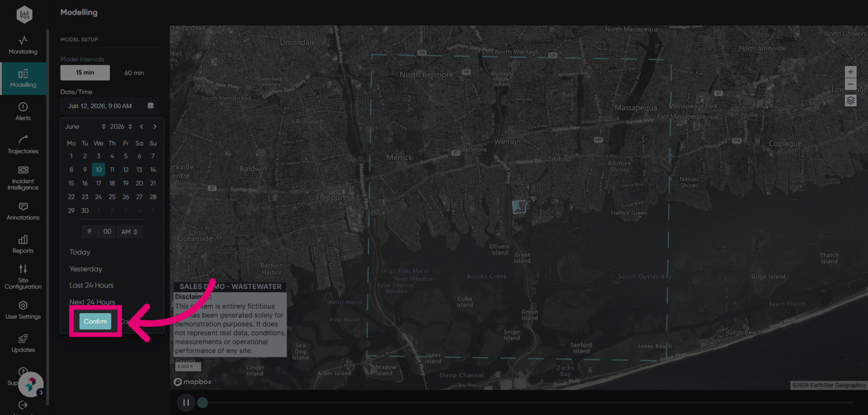Click the Date/Time input field
Screen dimensions: 868x415
(109, 106)
